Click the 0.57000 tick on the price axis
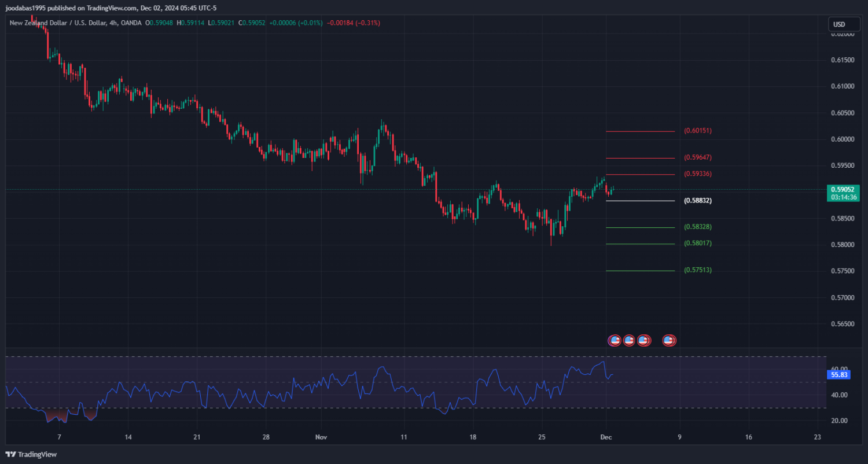Image resolution: width=868 pixels, height=464 pixels. [x=843, y=297]
